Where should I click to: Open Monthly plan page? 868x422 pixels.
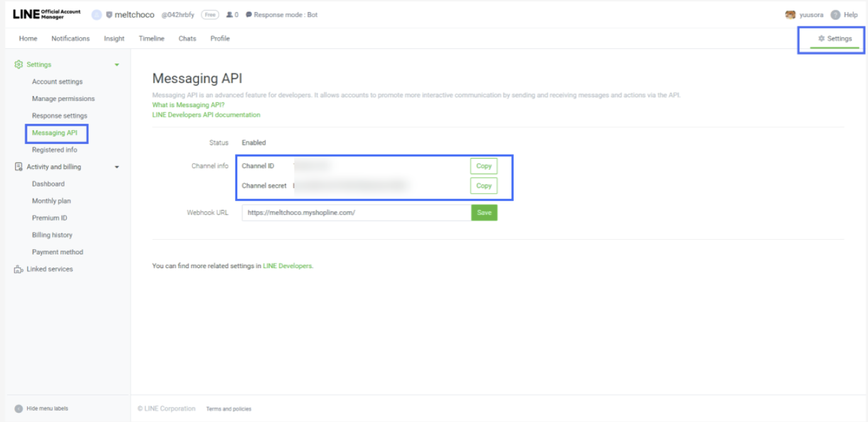52,201
